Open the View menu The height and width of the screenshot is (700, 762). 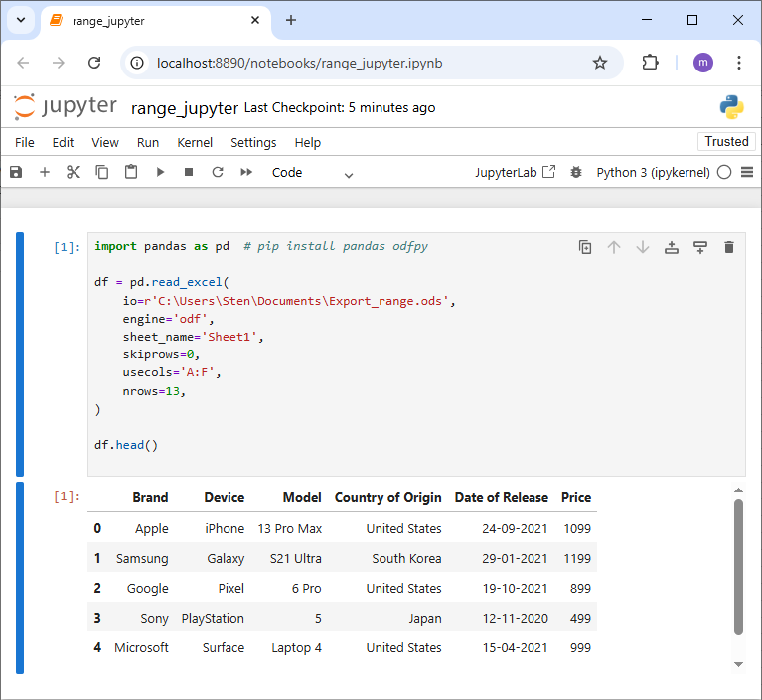point(105,142)
